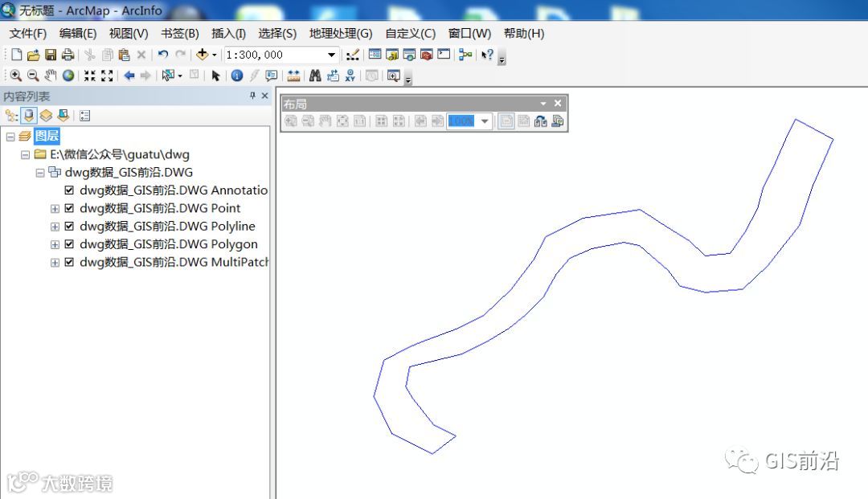Viewport: 868px width, 499px height.
Task: Select the Zoom Out tool
Action: coord(33,76)
